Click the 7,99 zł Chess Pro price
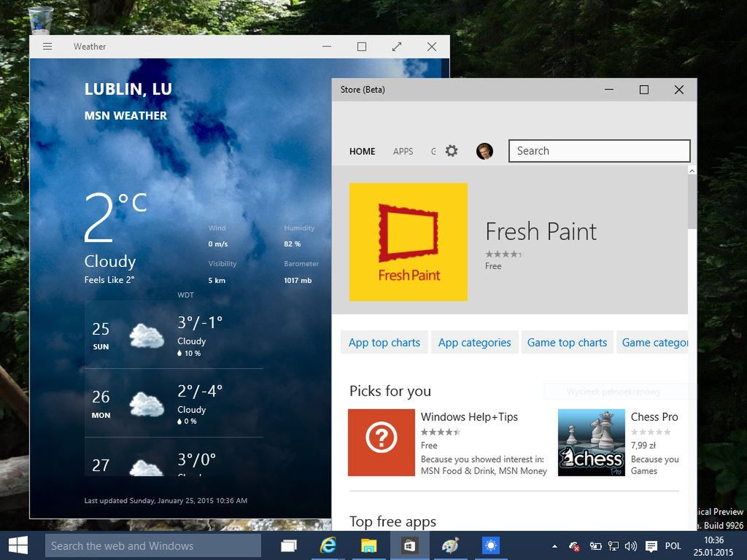This screenshot has width=747, height=560. 643,446
